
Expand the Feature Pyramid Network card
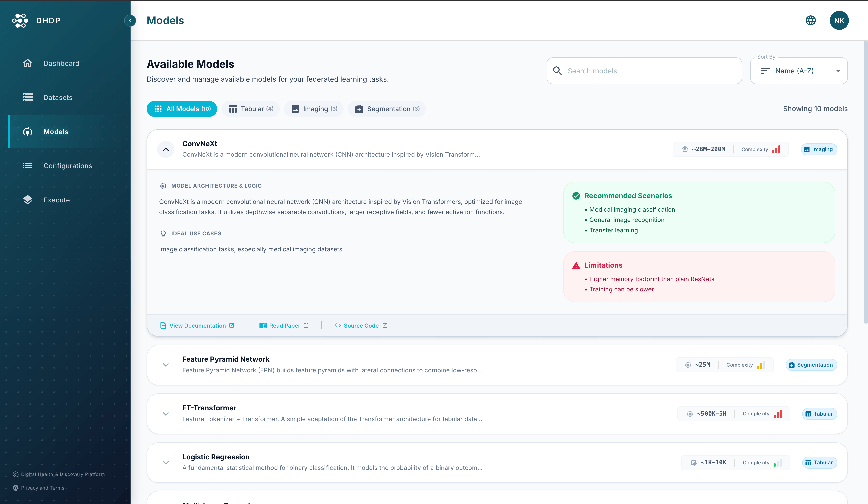pyautogui.click(x=166, y=365)
